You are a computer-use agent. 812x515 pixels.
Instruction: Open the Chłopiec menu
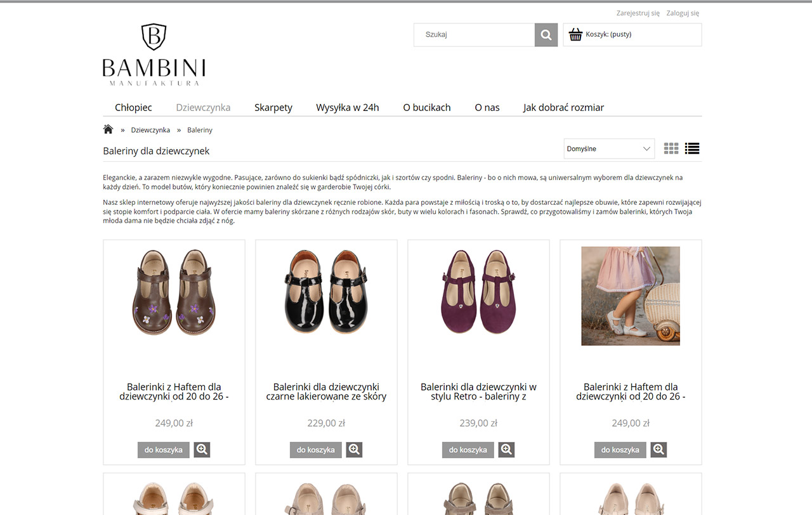(x=133, y=107)
